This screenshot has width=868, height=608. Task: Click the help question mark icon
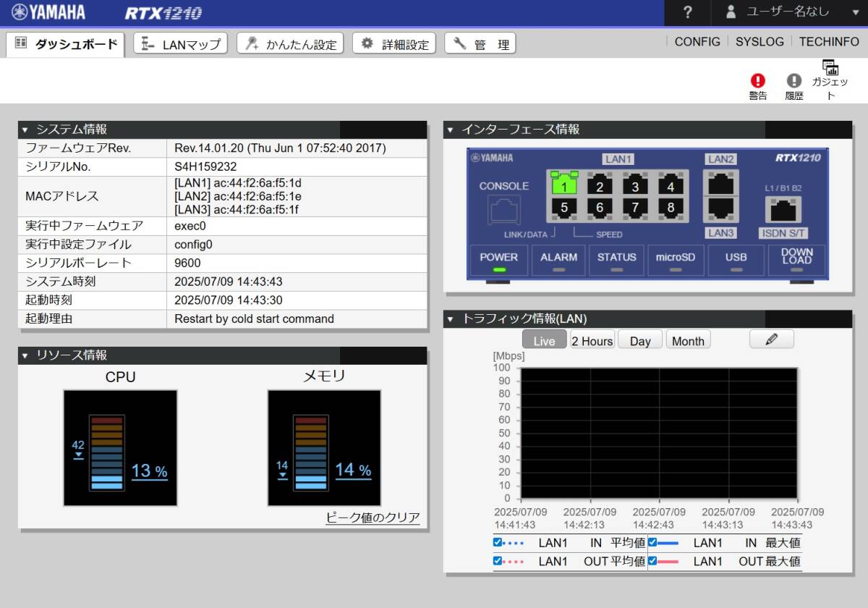click(x=687, y=12)
